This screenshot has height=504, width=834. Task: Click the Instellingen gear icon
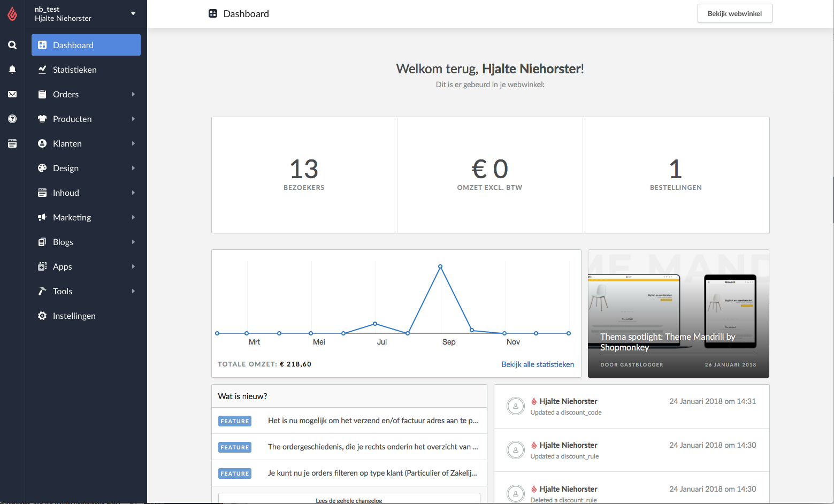42,316
